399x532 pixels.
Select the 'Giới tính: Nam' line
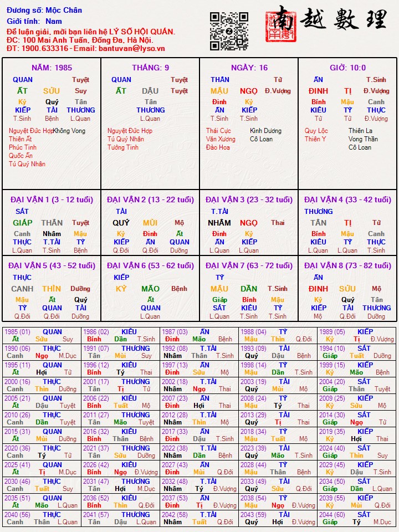coord(34,21)
